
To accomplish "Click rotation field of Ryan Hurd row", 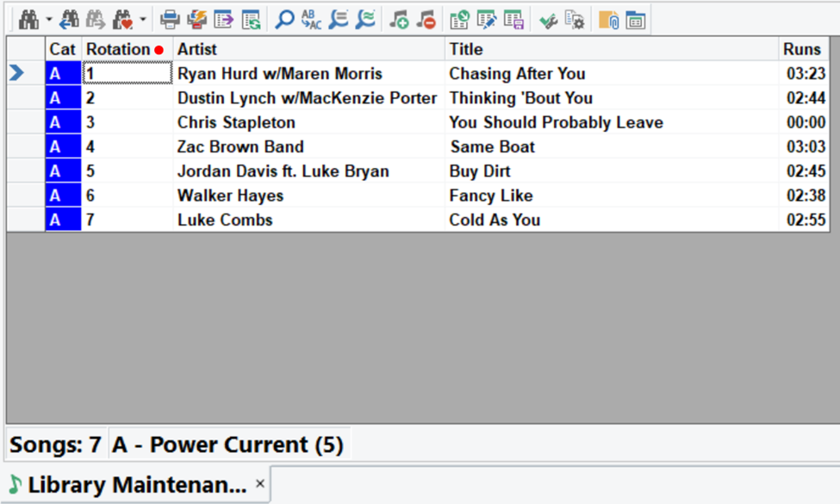I will click(x=128, y=74).
